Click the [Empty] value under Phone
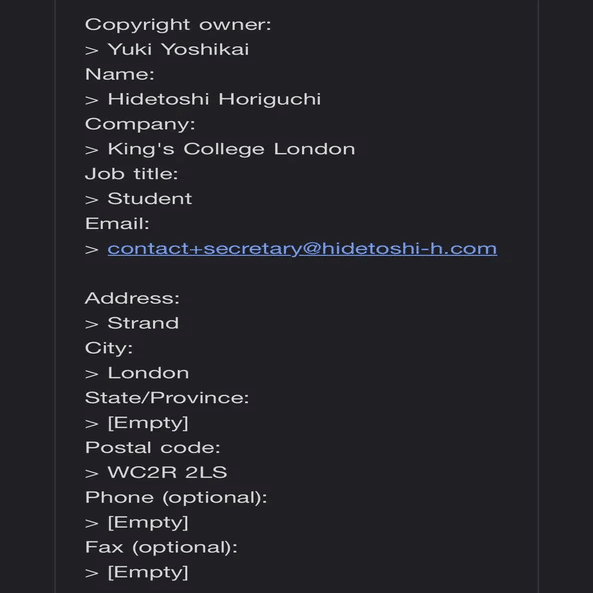The height and width of the screenshot is (593, 593). click(x=148, y=523)
